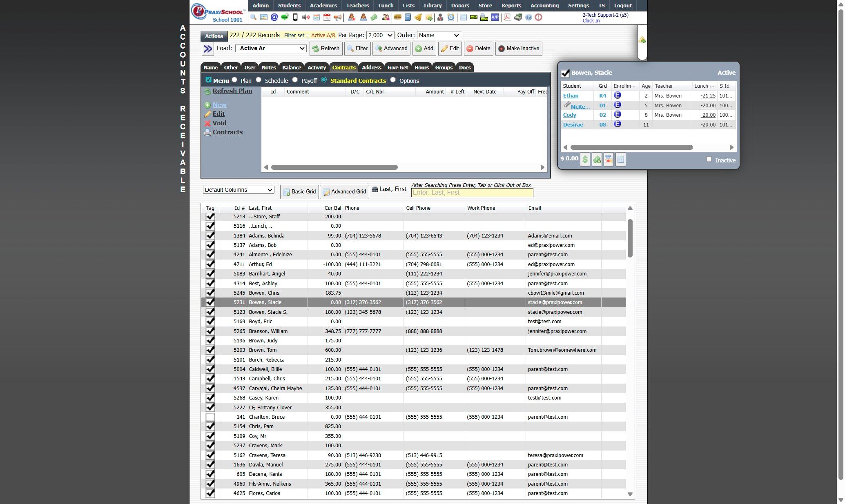845x504 pixels.
Task: Click the @ email icon in toolbar
Action: pos(274,17)
